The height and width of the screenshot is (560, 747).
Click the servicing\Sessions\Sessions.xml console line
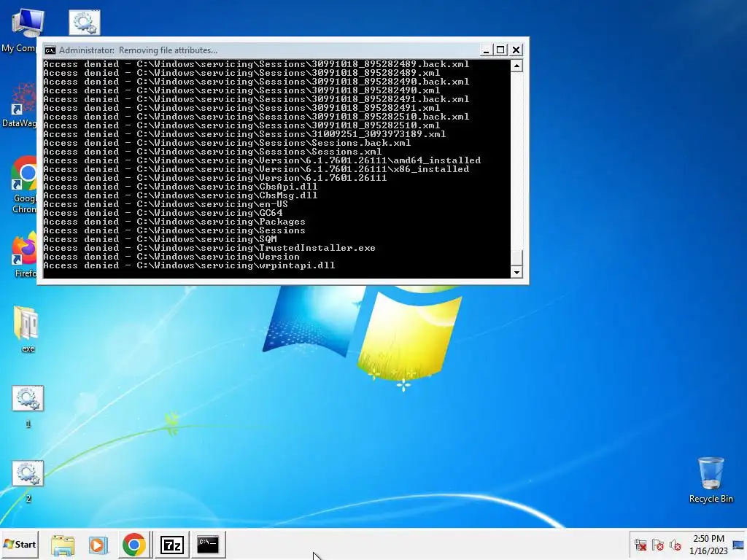[212, 152]
